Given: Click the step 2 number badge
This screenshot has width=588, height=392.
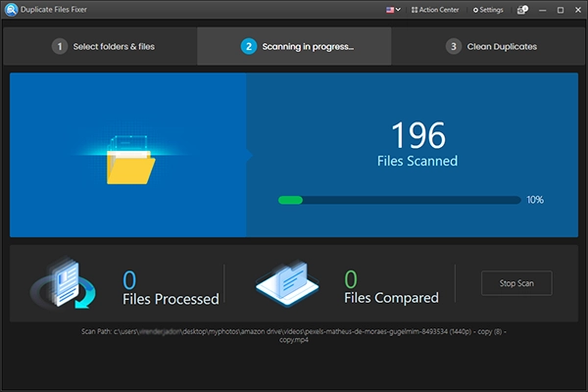Looking at the screenshot, I should click(249, 46).
